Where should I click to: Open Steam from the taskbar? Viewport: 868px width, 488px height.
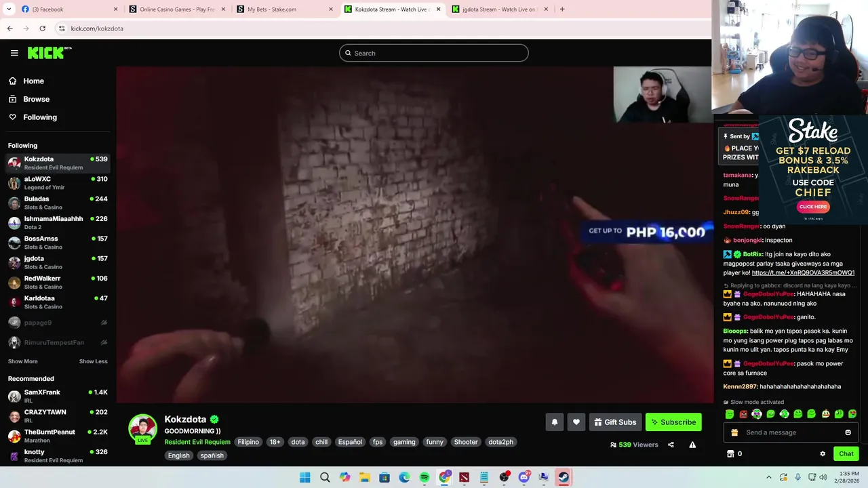pos(564,477)
